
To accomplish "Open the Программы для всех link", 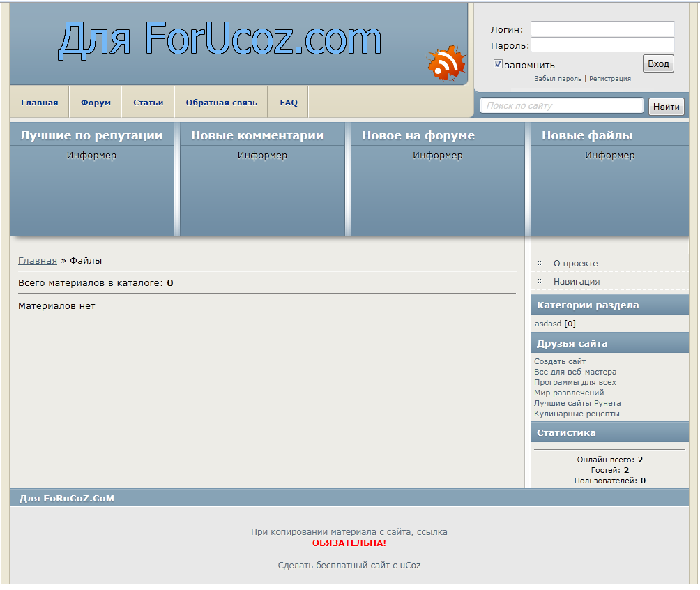I will coord(575,382).
